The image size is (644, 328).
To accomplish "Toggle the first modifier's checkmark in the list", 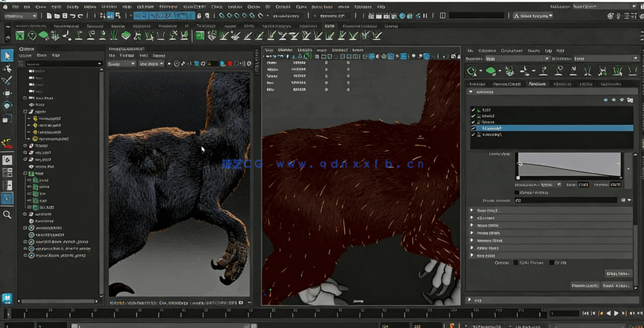I will coord(474,110).
